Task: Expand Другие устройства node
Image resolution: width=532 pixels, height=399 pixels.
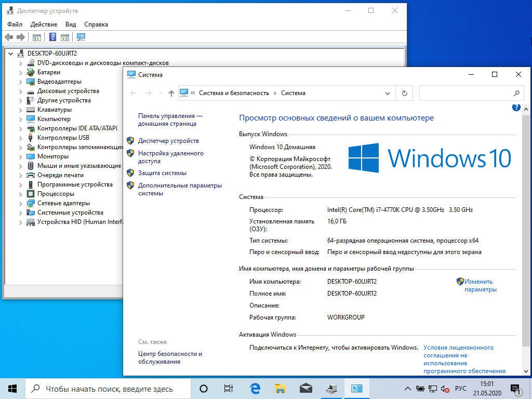Action: (20, 100)
